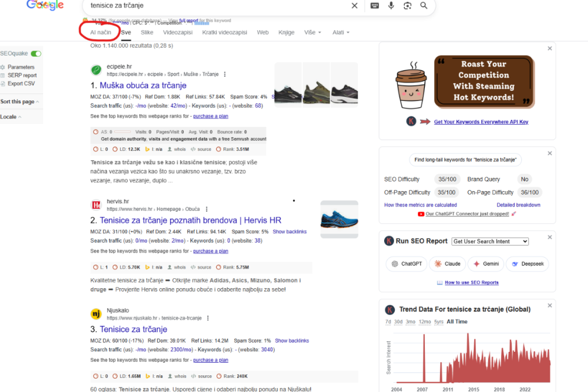Image resolution: width=588 pixels, height=392 pixels.
Task: Select the 12mo trend range
Action: (x=425, y=322)
